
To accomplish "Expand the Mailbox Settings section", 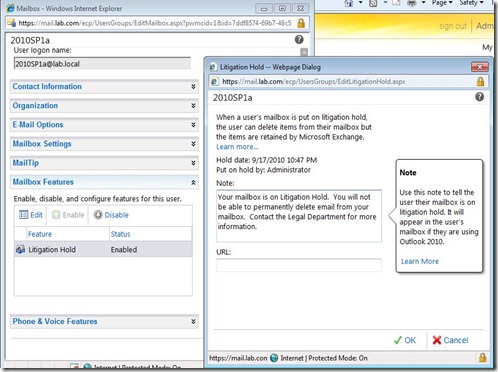I will click(104, 144).
